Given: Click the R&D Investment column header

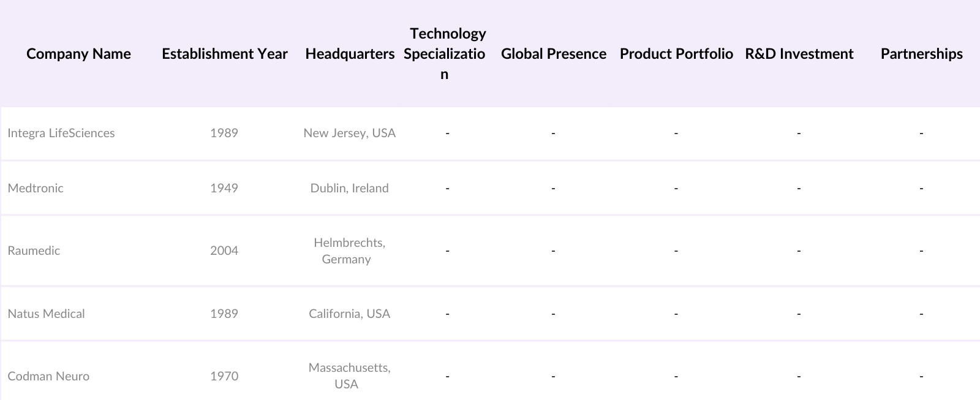Looking at the screenshot, I should pos(799,54).
